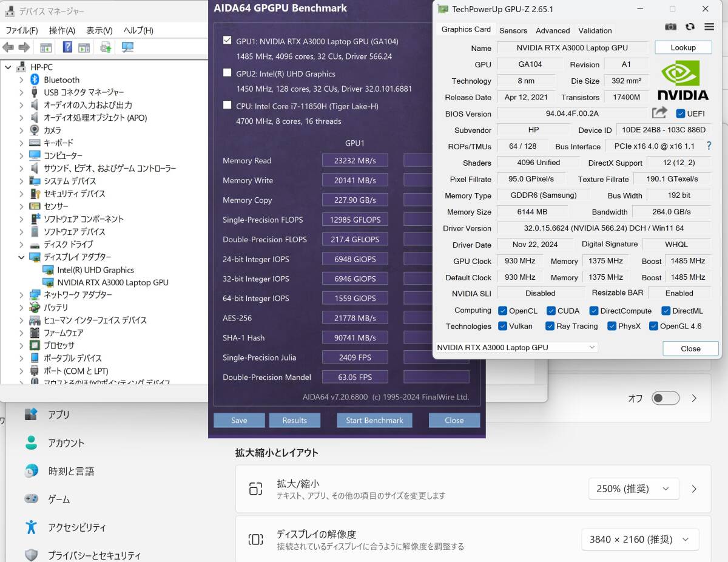Click the forward arrow in Device Manager toolbar
This screenshot has width=728, height=562.
pos(24,47)
